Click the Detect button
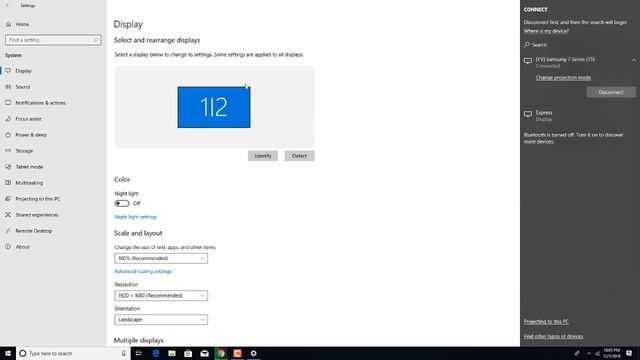640x360 pixels. coord(299,156)
